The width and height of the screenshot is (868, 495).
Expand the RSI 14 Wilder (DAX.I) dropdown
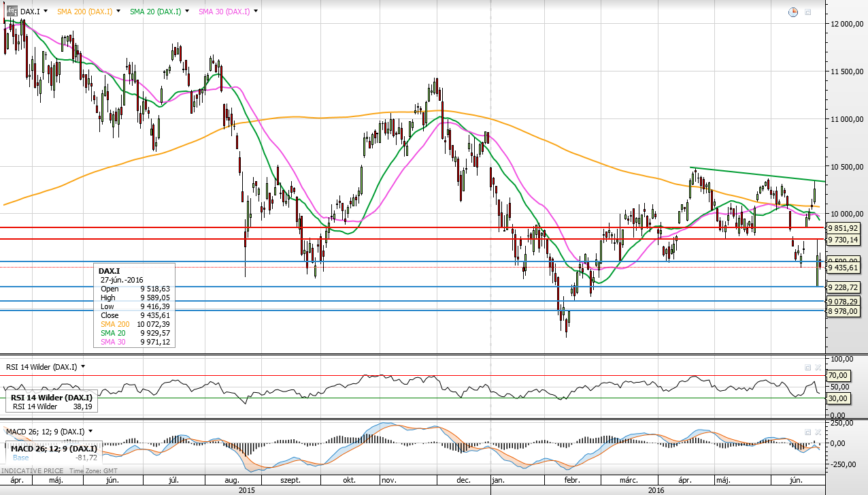click(83, 366)
